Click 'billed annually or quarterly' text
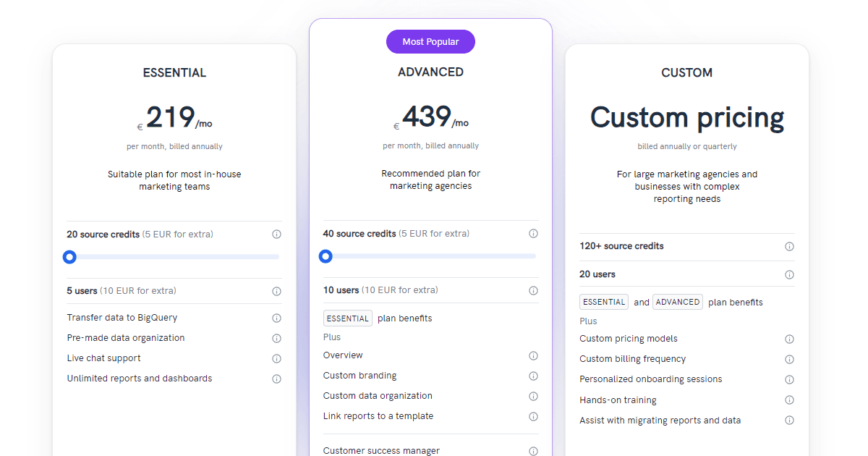Viewport: 868px width, 456px height. [687, 147]
